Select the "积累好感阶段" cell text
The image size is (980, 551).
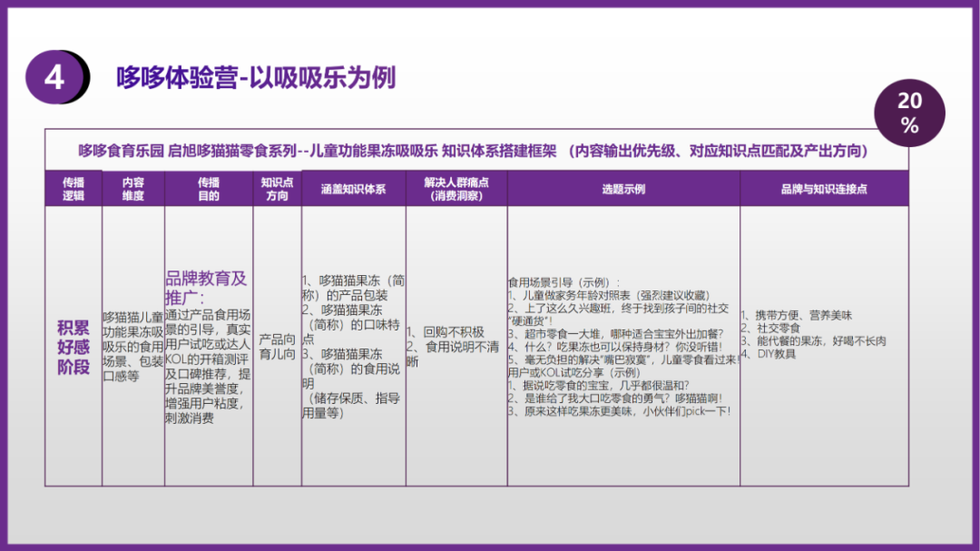tap(73, 347)
